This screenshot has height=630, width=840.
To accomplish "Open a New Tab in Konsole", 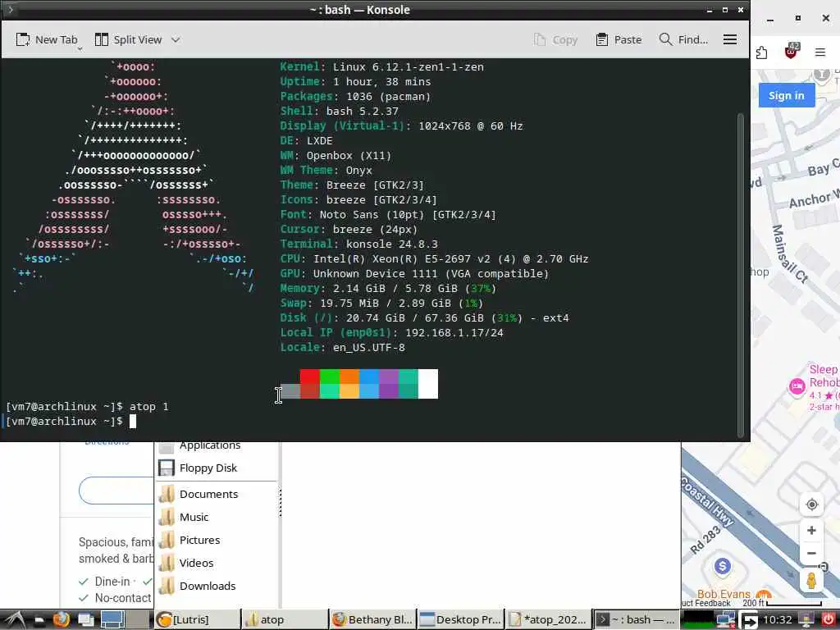I will click(x=47, y=39).
